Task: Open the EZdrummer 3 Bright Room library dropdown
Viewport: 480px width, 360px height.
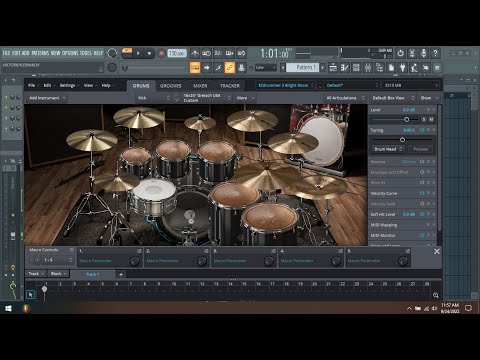Action: pos(286,85)
